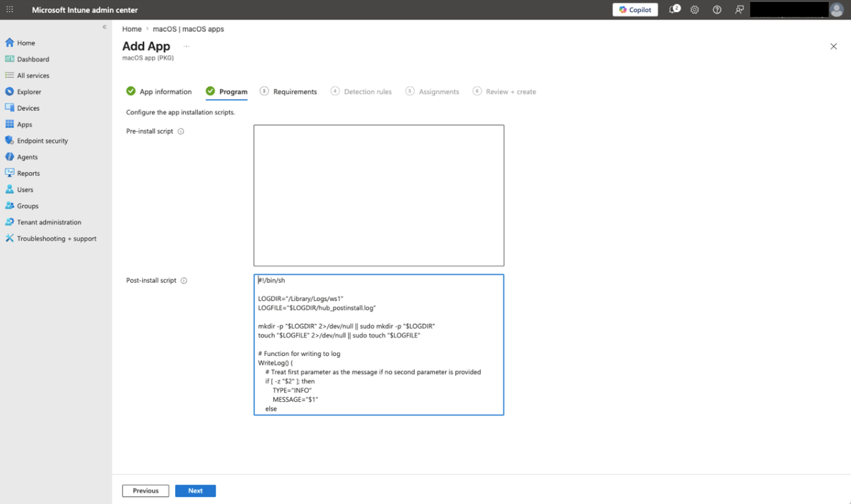Click the Groups icon in the sidebar
This screenshot has height=504, width=851.
click(9, 206)
